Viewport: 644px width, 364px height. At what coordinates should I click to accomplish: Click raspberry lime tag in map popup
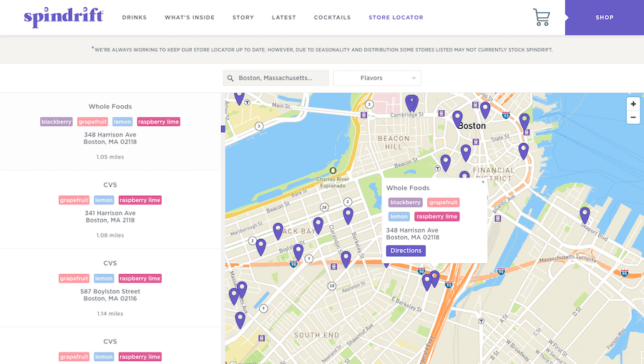tap(436, 217)
